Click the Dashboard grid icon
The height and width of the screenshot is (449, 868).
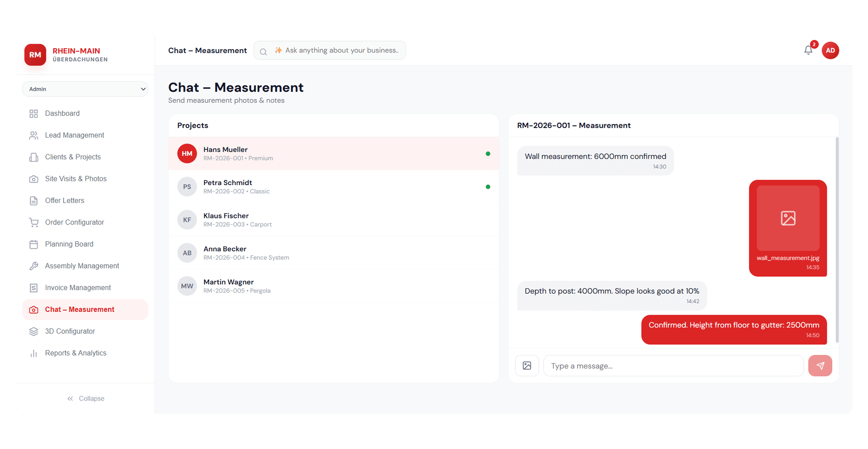(x=34, y=113)
